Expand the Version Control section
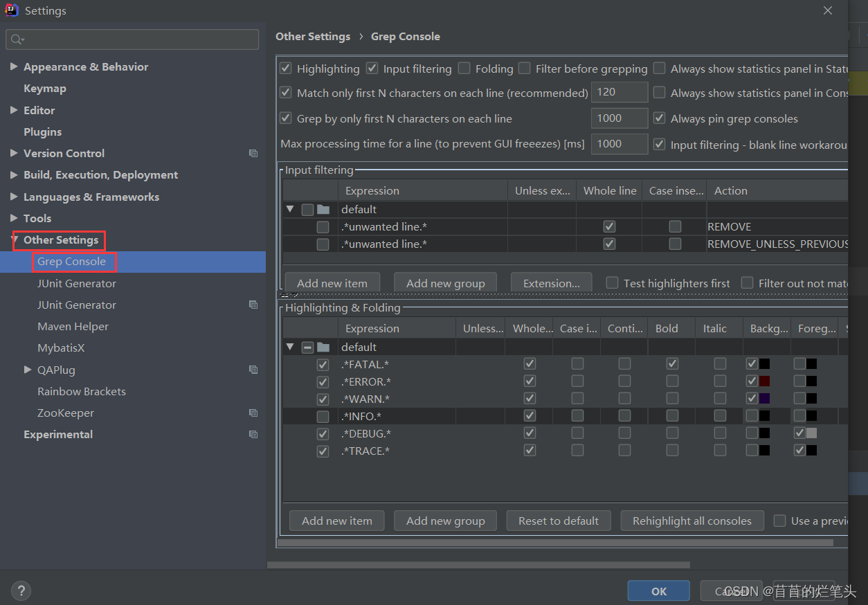This screenshot has width=868, height=605. (14, 153)
